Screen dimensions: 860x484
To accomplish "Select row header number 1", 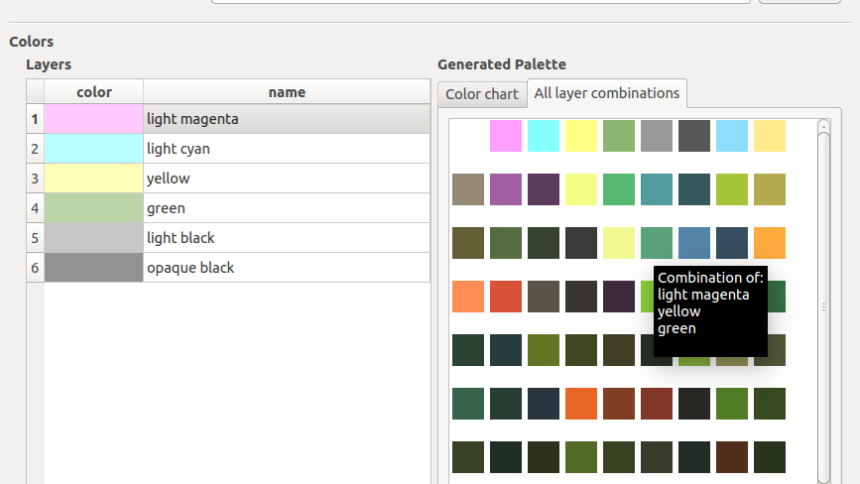I will (x=35, y=119).
